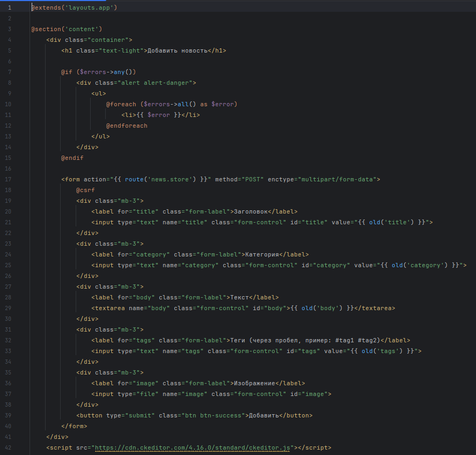Click the "multipart/form-data" enctype value
Viewport: 476px width, 455px height.
click(x=337, y=179)
